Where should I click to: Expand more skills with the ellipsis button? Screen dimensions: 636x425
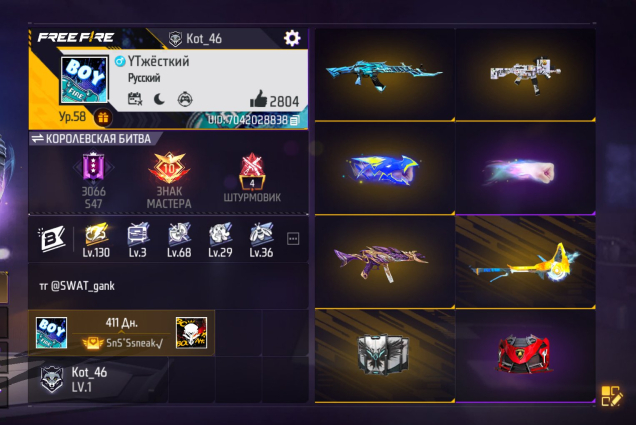point(293,239)
